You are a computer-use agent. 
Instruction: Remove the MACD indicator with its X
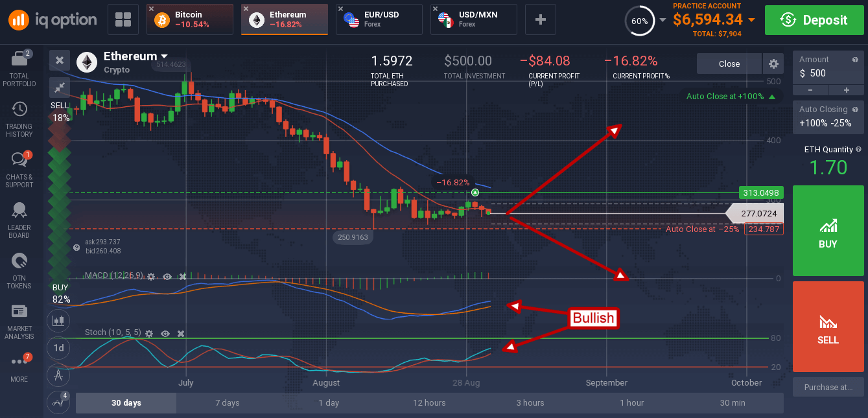click(x=183, y=276)
